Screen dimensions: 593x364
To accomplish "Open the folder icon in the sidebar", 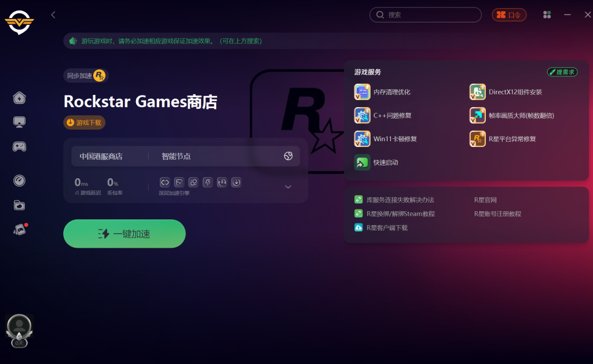I will [x=19, y=205].
